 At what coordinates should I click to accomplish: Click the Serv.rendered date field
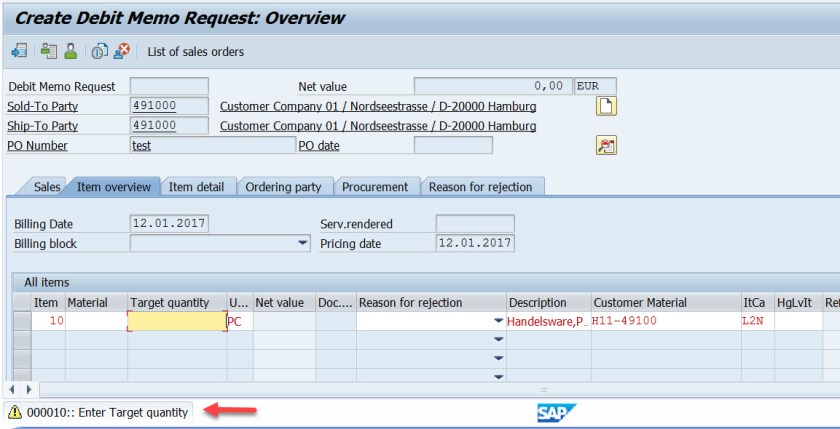475,223
